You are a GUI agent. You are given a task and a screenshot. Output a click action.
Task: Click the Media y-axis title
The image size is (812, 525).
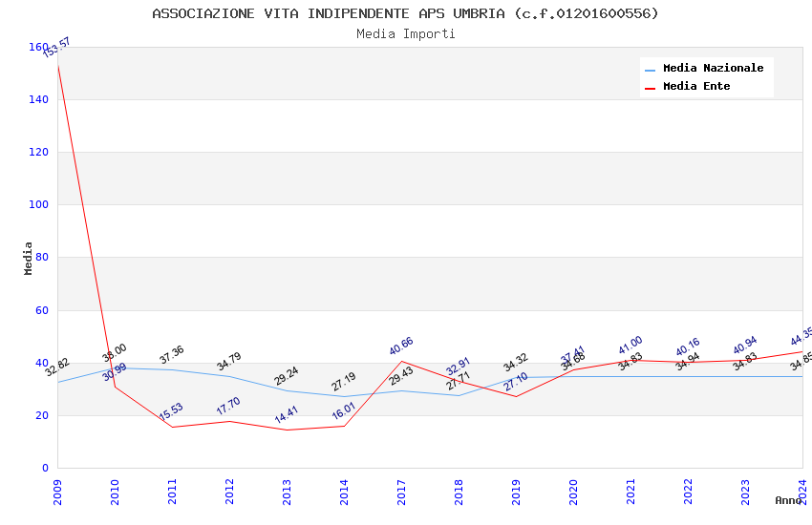pos(28,258)
